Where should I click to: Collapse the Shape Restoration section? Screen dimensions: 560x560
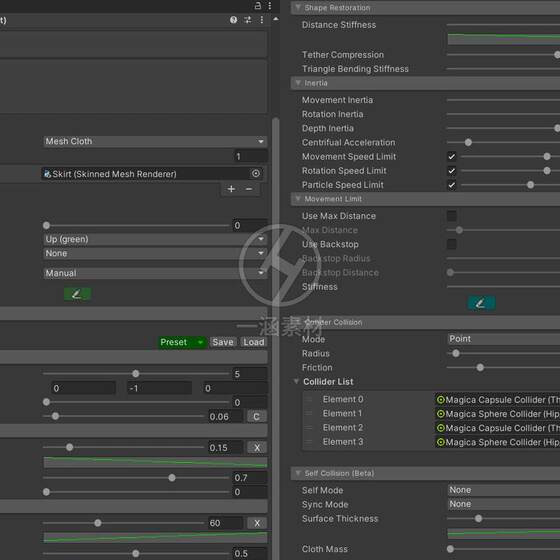point(298,8)
